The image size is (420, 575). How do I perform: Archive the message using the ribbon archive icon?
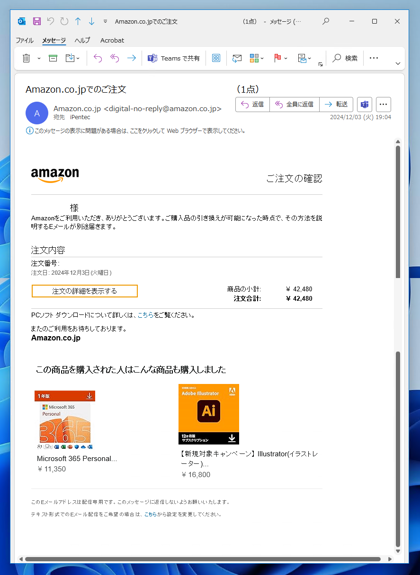coord(53,58)
